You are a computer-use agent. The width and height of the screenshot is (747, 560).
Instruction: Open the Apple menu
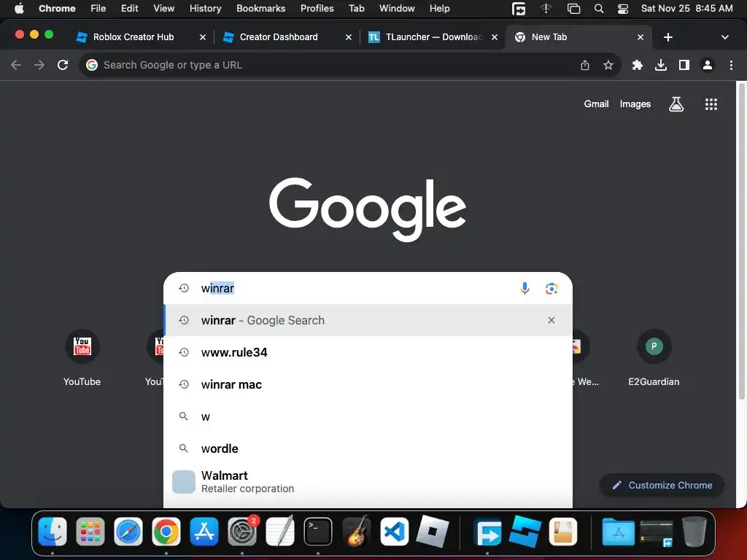[19, 9]
